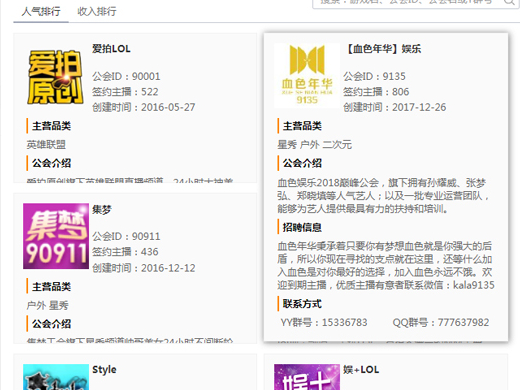
Task: Click the 血色年华秉承着 recruitment paragraph
Action: pos(386,266)
